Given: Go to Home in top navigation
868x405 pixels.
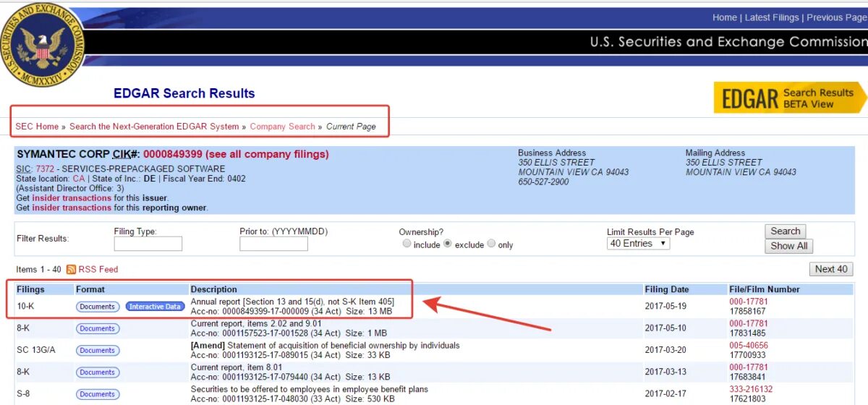Looking at the screenshot, I should point(725,17).
